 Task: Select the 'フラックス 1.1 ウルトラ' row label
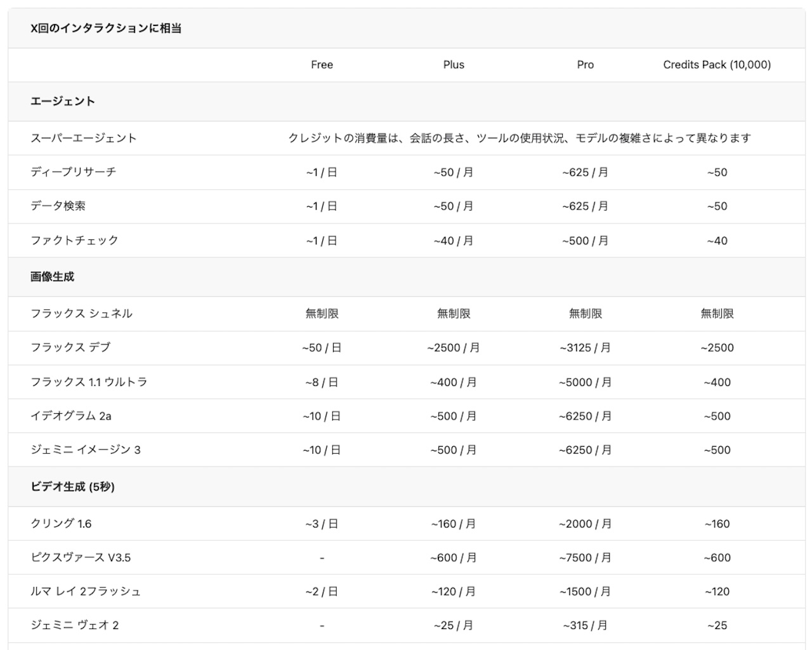(89, 382)
